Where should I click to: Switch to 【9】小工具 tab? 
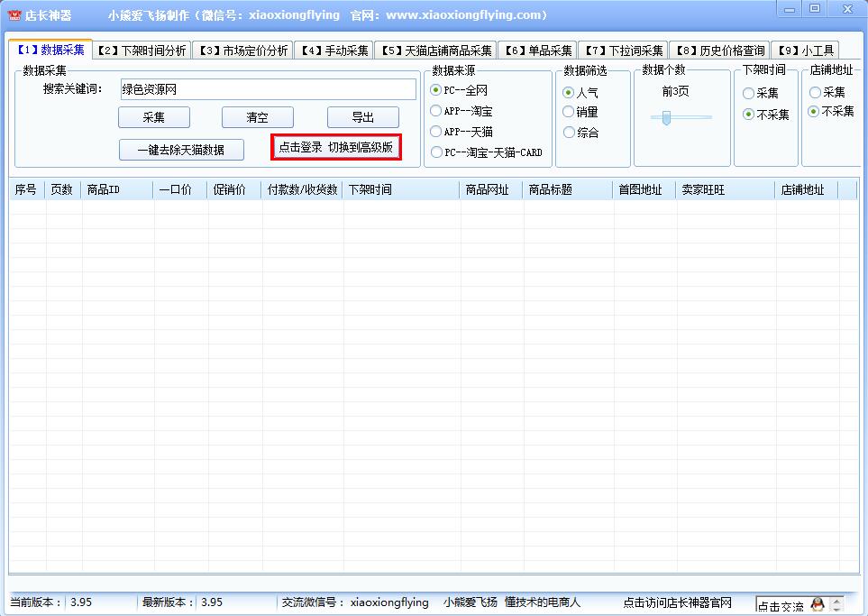pyautogui.click(x=806, y=51)
